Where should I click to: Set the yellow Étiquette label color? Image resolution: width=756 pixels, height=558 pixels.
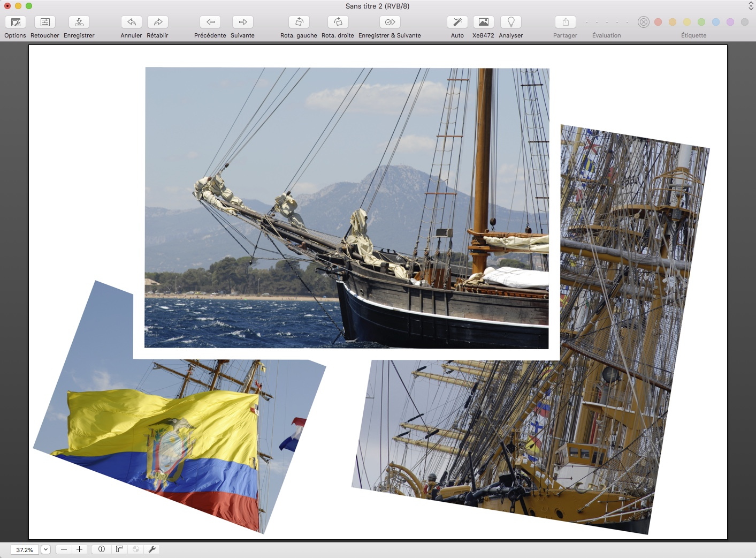tap(687, 22)
